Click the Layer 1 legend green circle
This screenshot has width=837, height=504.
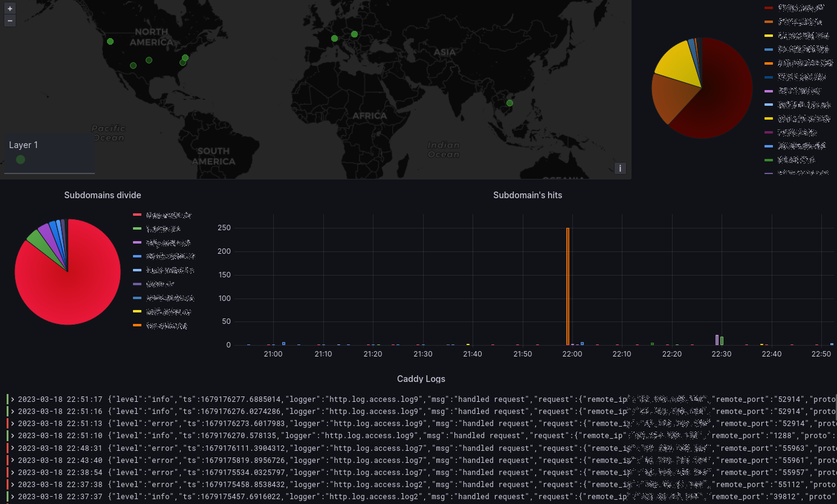(21, 160)
